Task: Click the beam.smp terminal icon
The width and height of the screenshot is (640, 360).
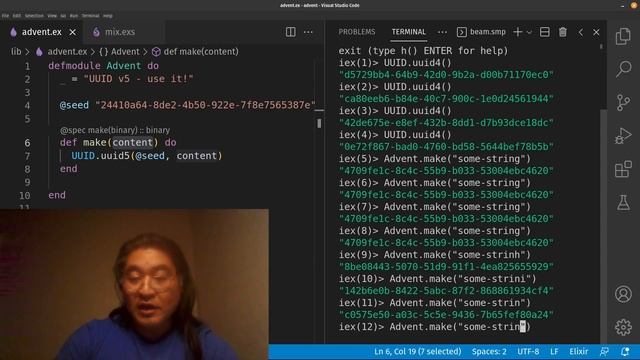Action: coord(462,32)
